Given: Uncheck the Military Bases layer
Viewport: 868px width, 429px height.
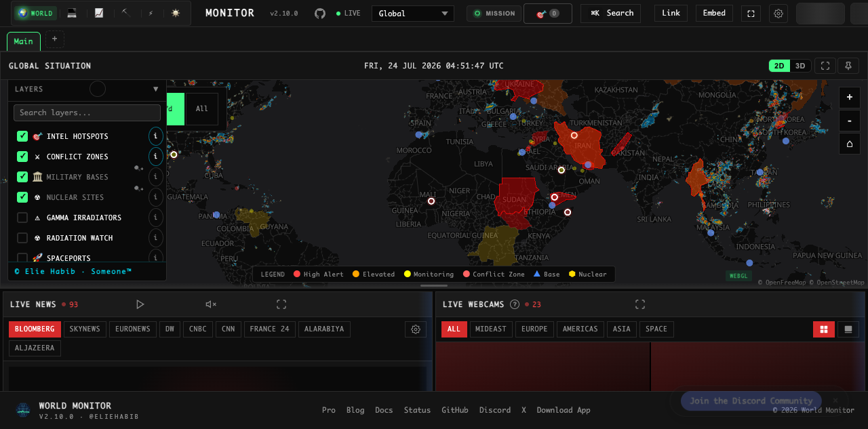Looking at the screenshot, I should pyautogui.click(x=22, y=177).
